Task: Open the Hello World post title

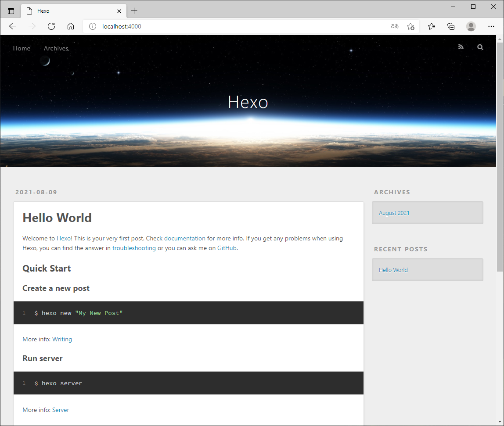Action: 57,218
